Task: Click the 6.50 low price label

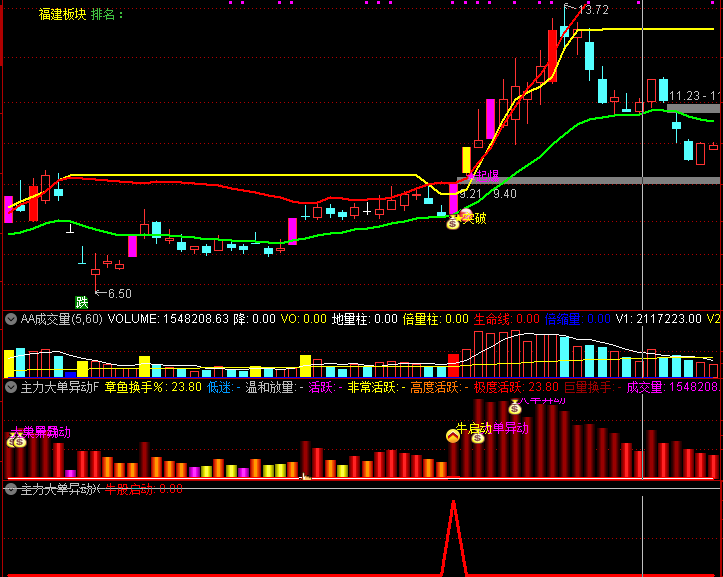Action: point(119,294)
